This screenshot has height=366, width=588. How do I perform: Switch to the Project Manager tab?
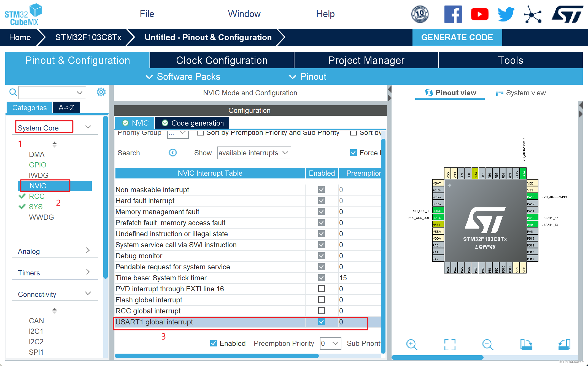[x=366, y=60]
